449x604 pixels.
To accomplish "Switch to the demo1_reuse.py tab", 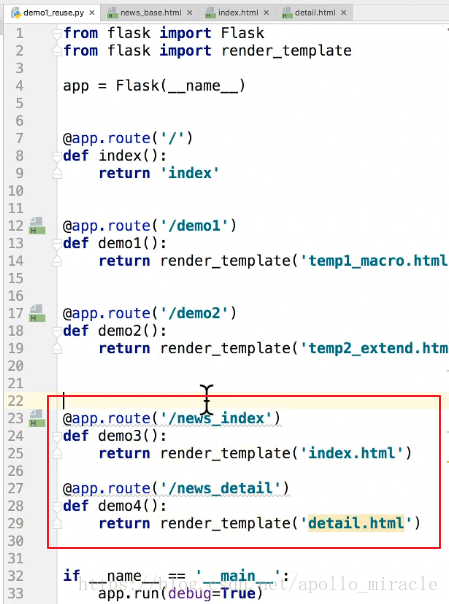I will [x=53, y=13].
